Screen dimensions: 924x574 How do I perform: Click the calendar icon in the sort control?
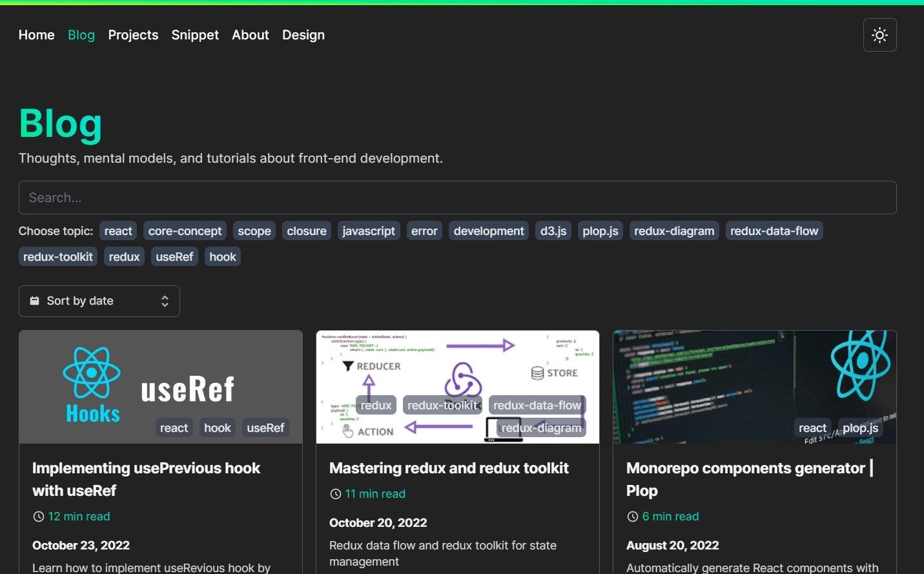coord(35,301)
